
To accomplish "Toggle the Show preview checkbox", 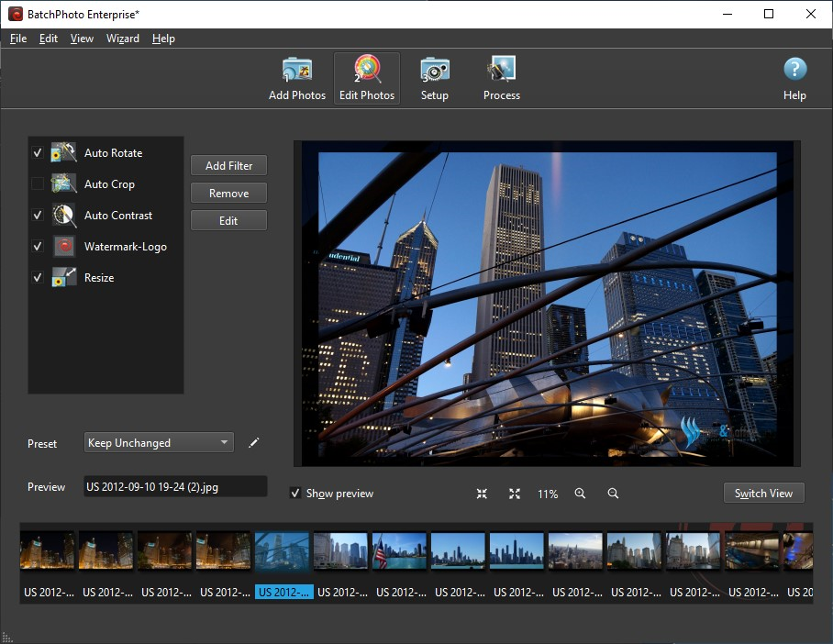I will click(x=295, y=494).
